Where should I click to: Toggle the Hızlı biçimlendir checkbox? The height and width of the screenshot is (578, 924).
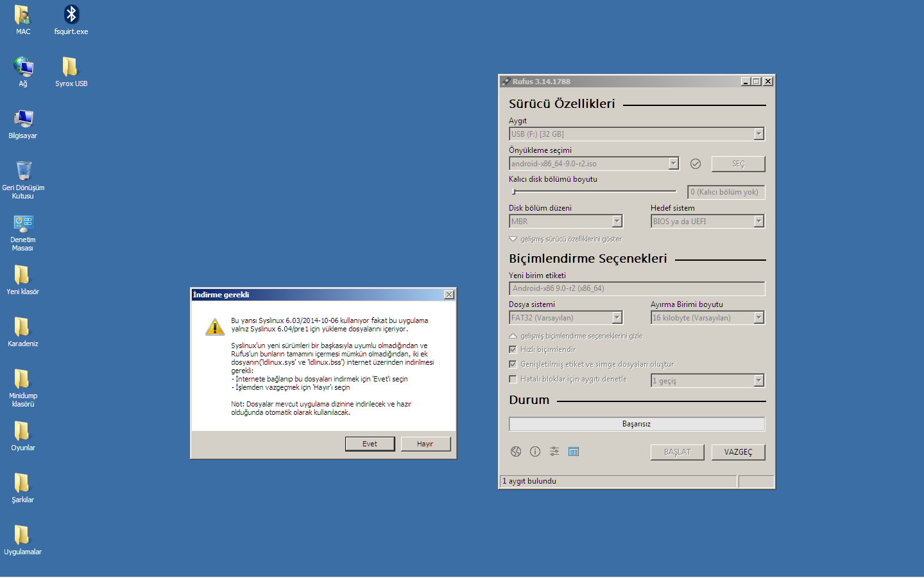pyautogui.click(x=513, y=349)
